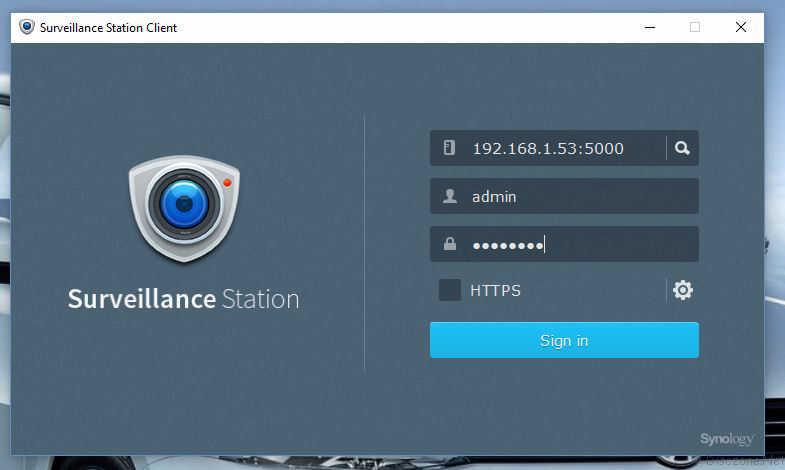
Task: Enable the HTTPS checkbox
Action: coord(450,290)
